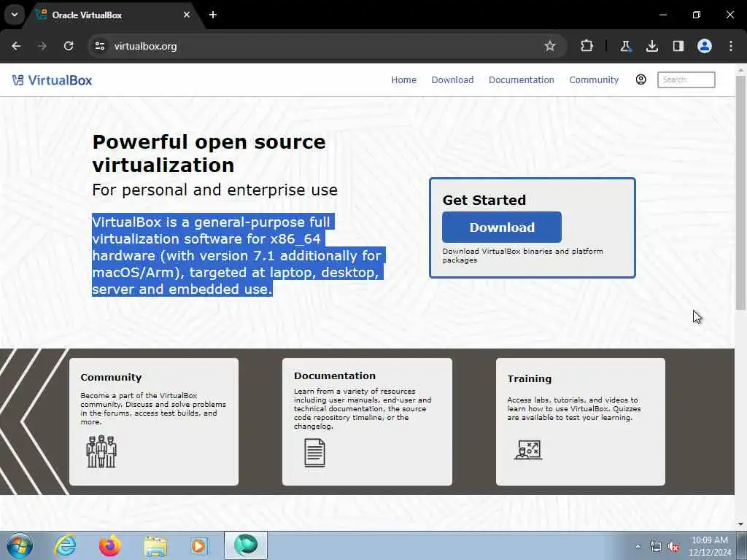Open the Download navigation link

(x=452, y=80)
